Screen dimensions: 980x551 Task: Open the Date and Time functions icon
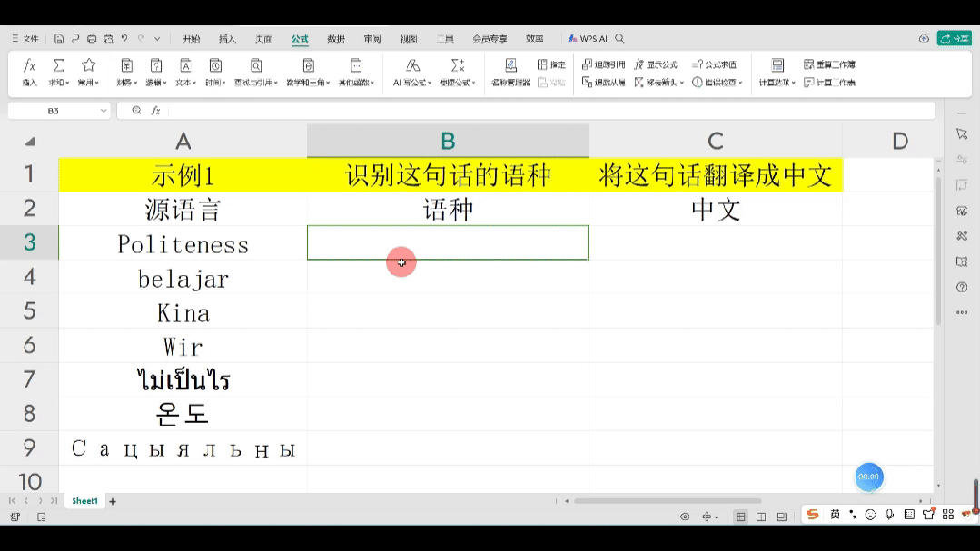tap(215, 65)
